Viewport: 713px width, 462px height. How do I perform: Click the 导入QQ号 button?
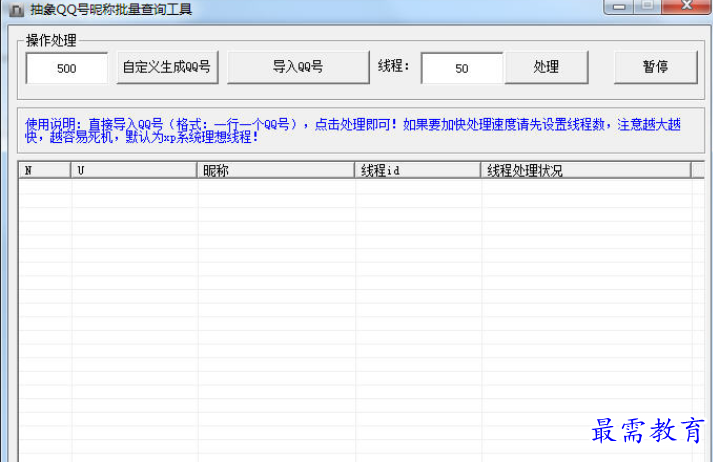[298, 67]
